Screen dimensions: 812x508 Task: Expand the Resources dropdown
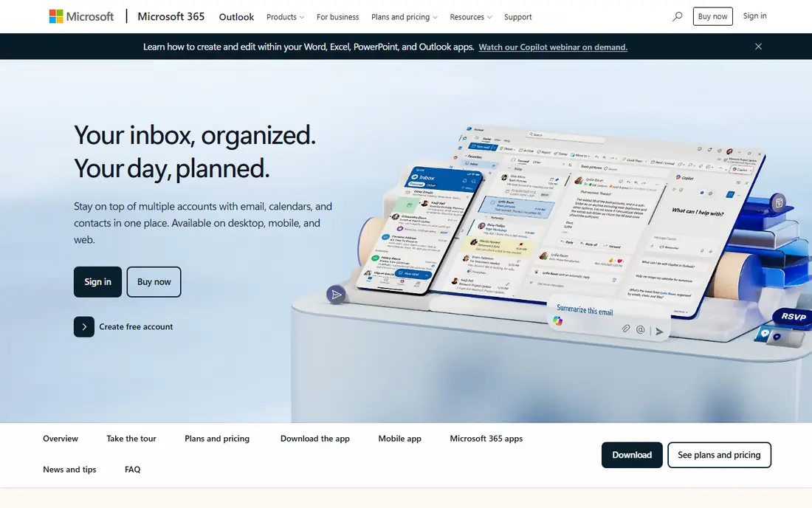pos(471,17)
